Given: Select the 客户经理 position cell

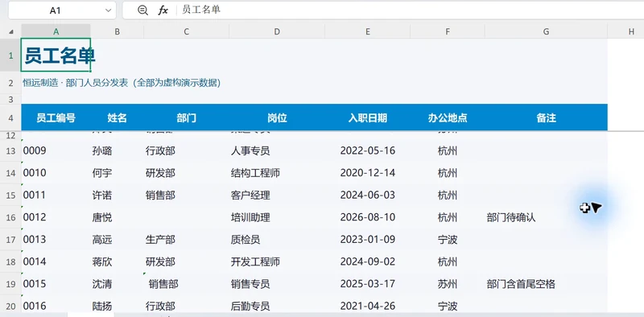Looking at the screenshot, I should (277, 195).
